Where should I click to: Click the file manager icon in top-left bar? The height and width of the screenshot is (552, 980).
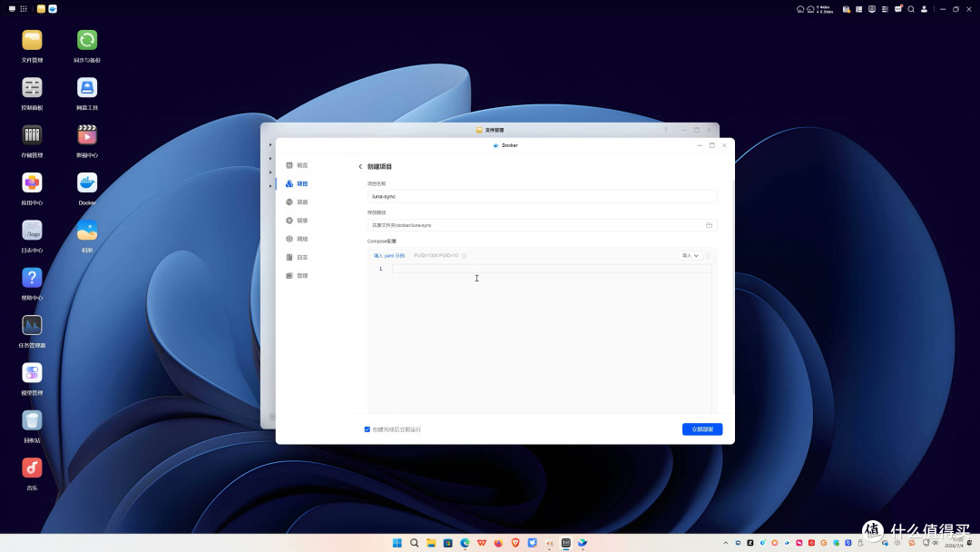coord(41,9)
